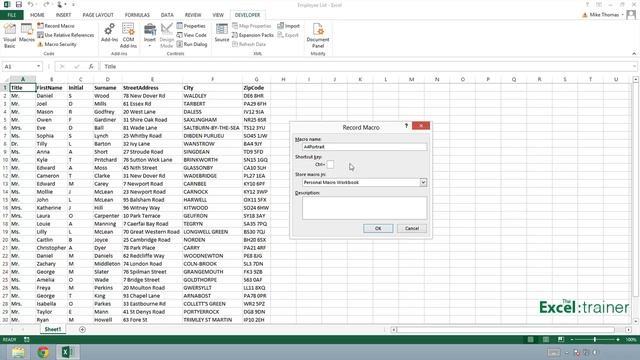This screenshot has width=640, height=360.
Task: Open COM Add-Ins
Action: 128,36
